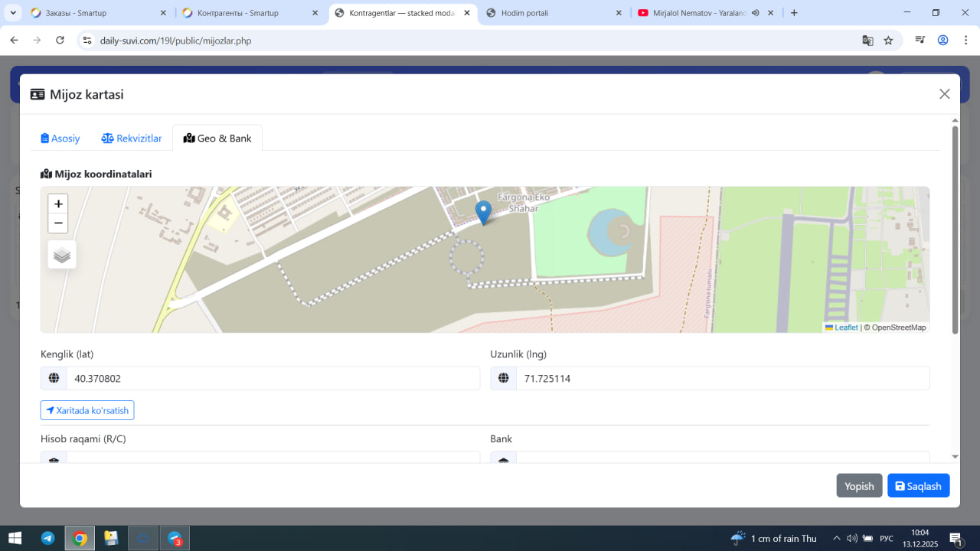This screenshot has height=551, width=980.
Task: Open Telegram from the taskbar
Action: coord(47,538)
